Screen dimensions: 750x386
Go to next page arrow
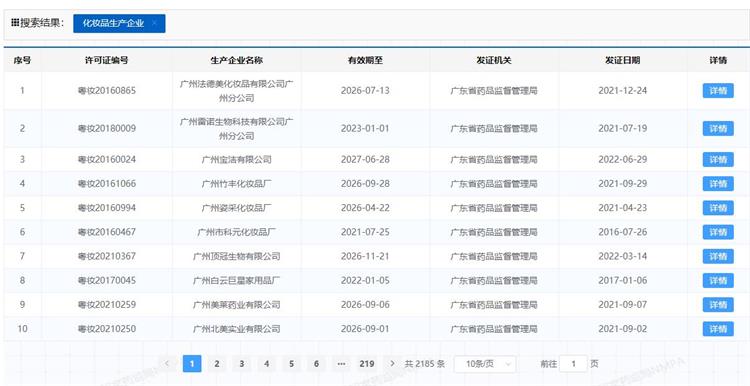click(392, 364)
